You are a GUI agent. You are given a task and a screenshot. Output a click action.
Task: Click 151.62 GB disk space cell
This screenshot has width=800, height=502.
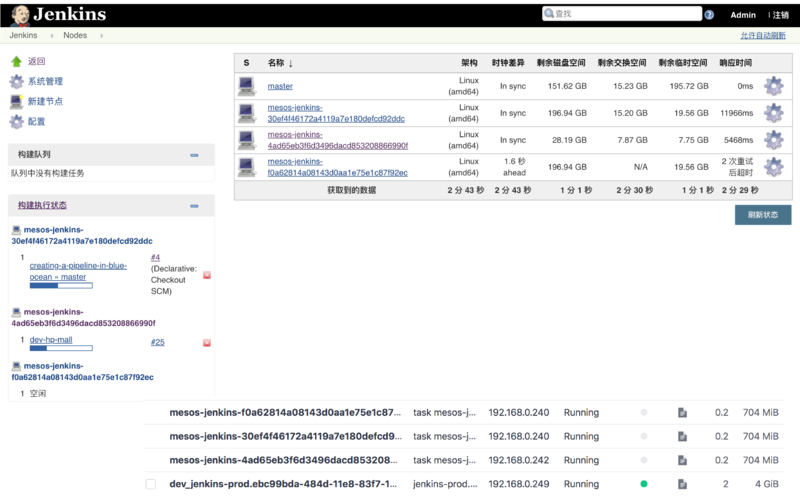point(567,86)
